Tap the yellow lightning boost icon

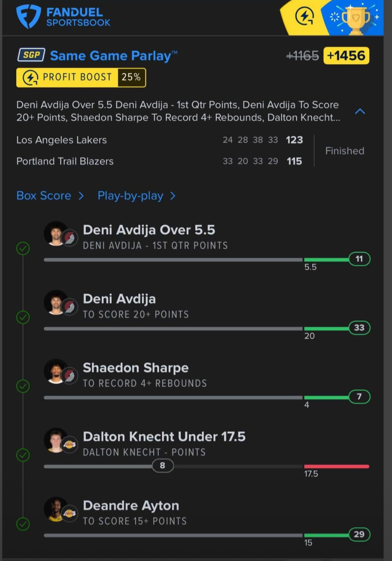(304, 16)
